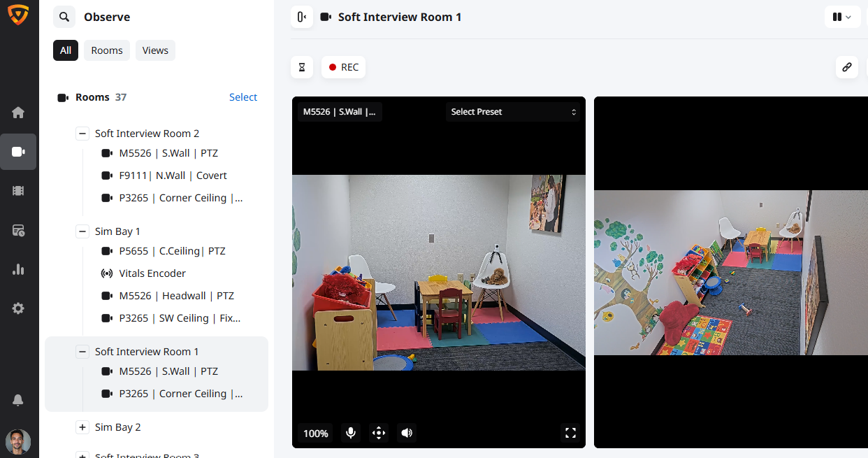Open the settings gear in sidebar
The height and width of the screenshot is (458, 868).
(x=18, y=308)
